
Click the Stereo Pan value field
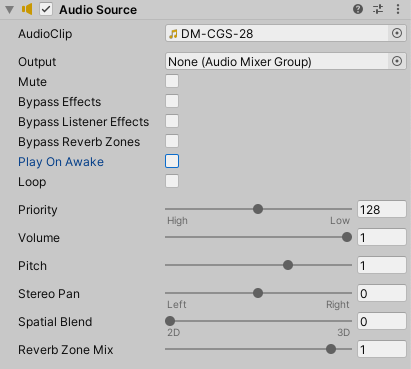(x=382, y=293)
